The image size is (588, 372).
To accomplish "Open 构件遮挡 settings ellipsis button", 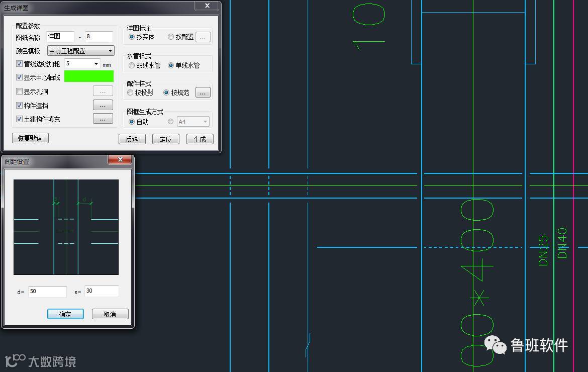I will 103,105.
